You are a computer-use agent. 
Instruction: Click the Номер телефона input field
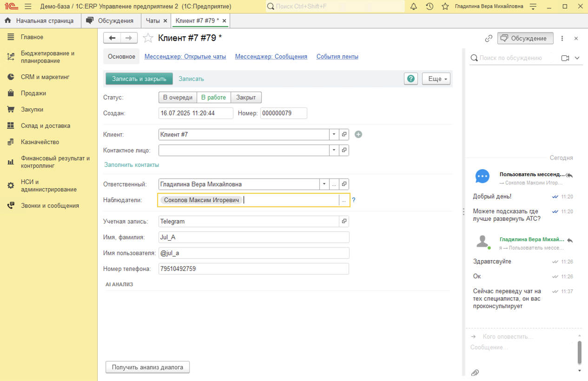[253, 269]
